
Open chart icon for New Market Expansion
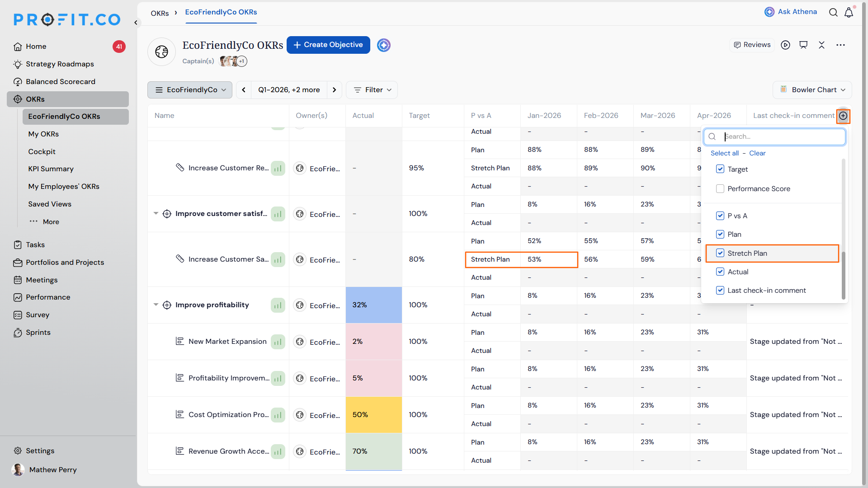tap(278, 342)
